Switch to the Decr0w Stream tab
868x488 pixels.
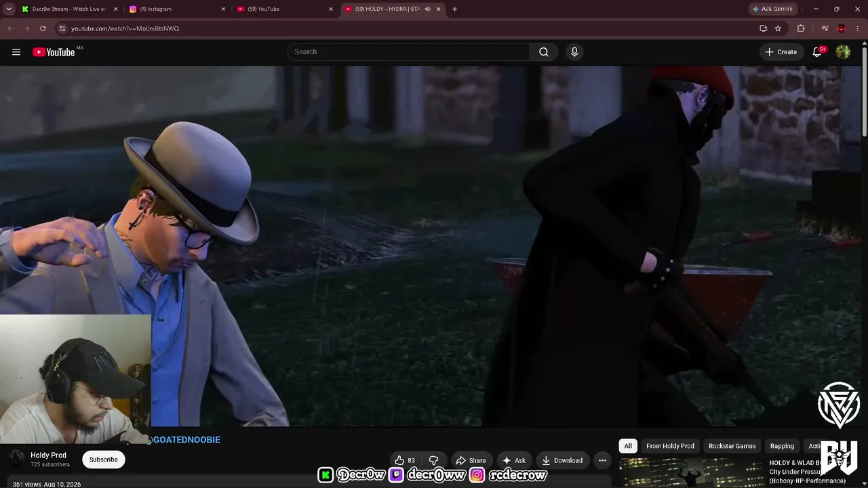point(69,9)
